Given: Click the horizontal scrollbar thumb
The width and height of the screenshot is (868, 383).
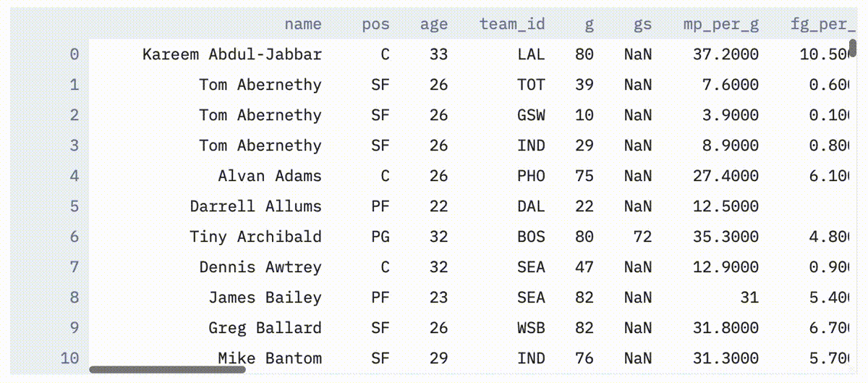Looking at the screenshot, I should click(x=167, y=369).
